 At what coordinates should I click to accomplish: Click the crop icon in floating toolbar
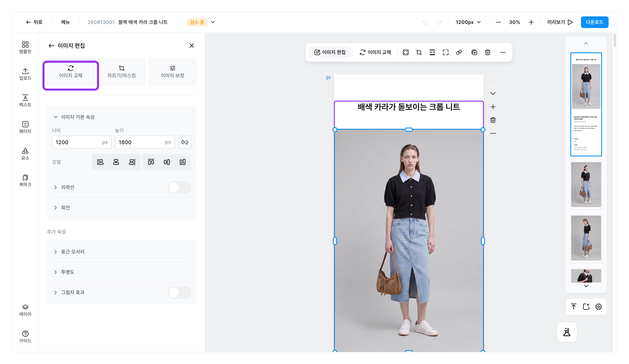(419, 52)
